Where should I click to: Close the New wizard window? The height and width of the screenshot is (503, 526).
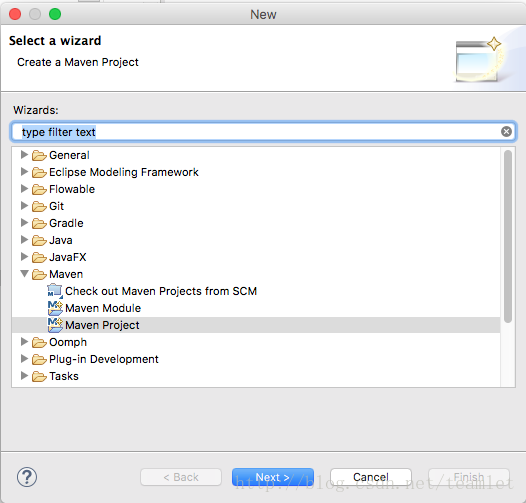click(x=15, y=14)
